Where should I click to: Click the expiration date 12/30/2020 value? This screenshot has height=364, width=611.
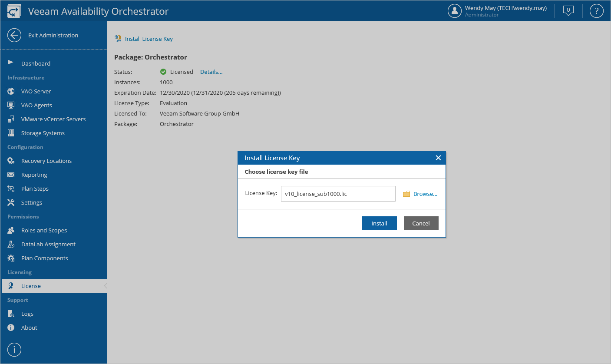pyautogui.click(x=220, y=93)
